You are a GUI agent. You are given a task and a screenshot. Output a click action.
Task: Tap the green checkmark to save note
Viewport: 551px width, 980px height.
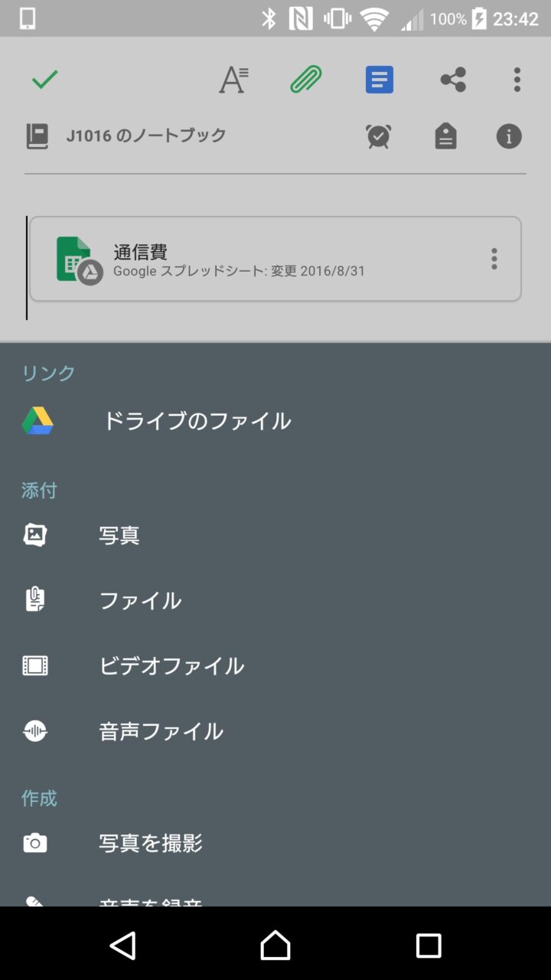(45, 80)
